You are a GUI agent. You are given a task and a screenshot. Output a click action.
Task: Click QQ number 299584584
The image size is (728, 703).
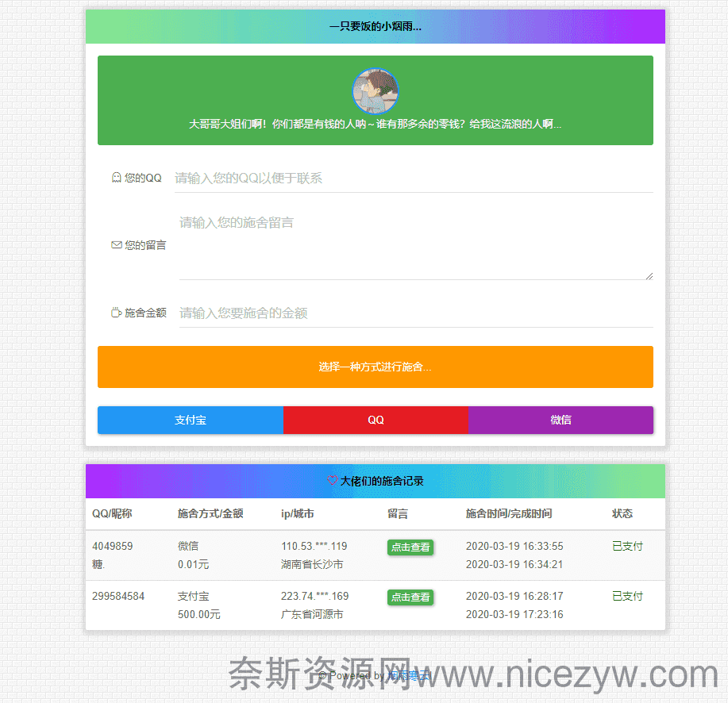[118, 596]
